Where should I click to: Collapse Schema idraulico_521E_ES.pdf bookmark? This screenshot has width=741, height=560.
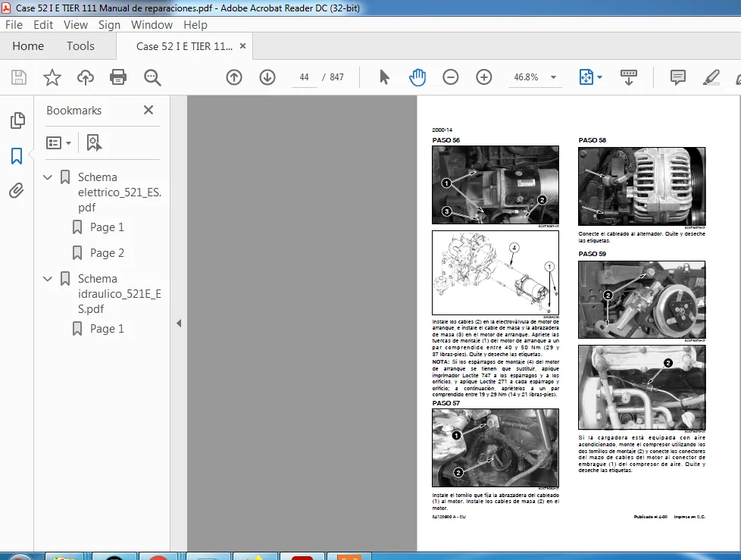(48, 279)
